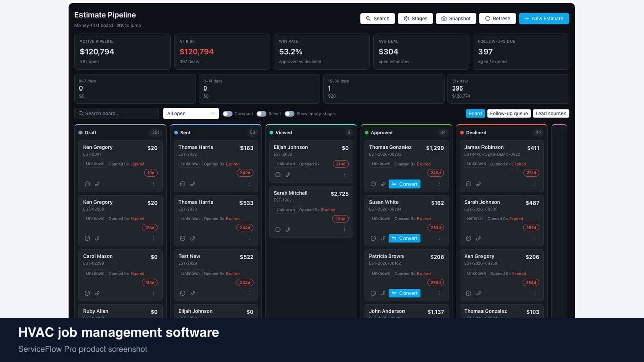Enable Show empty stages switch
644x362 pixels.
click(x=289, y=114)
